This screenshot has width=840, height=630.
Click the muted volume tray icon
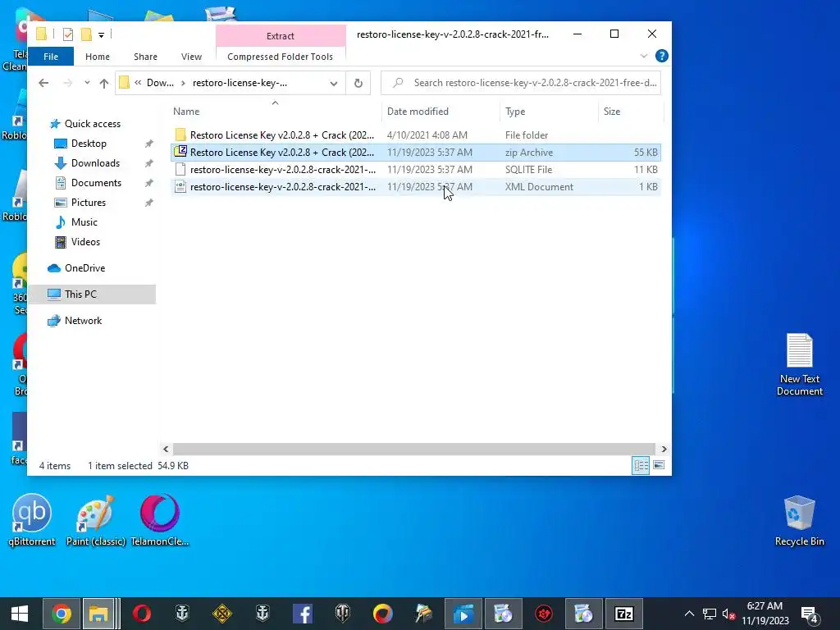[728, 614]
